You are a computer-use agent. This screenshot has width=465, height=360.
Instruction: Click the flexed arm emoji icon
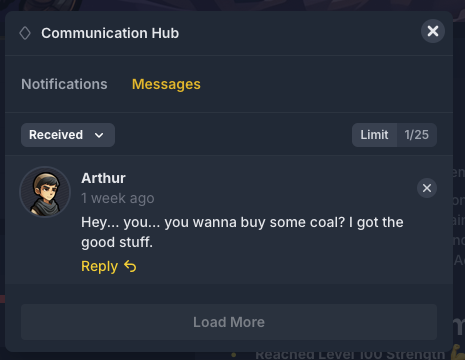(x=458, y=354)
